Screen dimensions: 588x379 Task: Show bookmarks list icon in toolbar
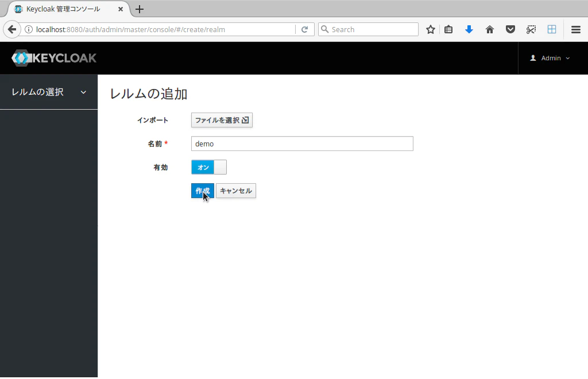(448, 29)
